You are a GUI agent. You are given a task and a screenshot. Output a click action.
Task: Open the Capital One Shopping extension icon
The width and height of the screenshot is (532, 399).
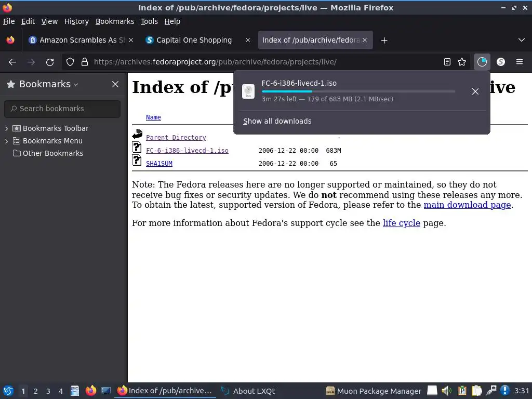[x=501, y=62]
